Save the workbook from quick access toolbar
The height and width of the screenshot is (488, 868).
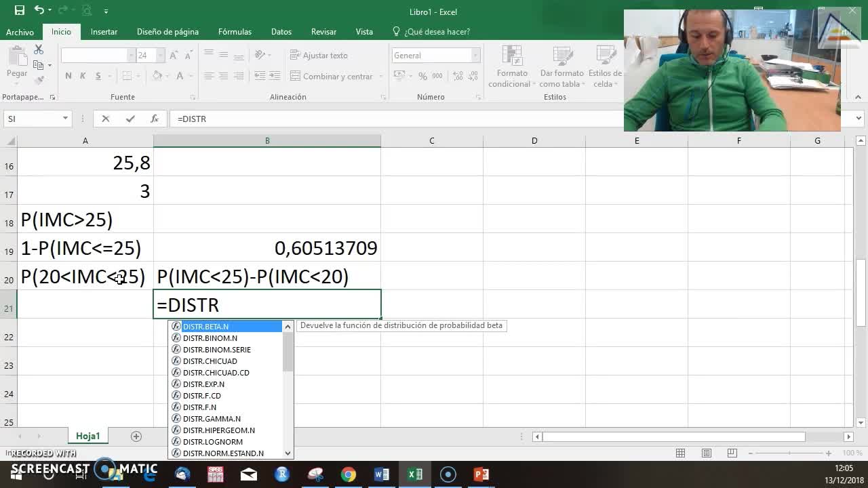[19, 10]
